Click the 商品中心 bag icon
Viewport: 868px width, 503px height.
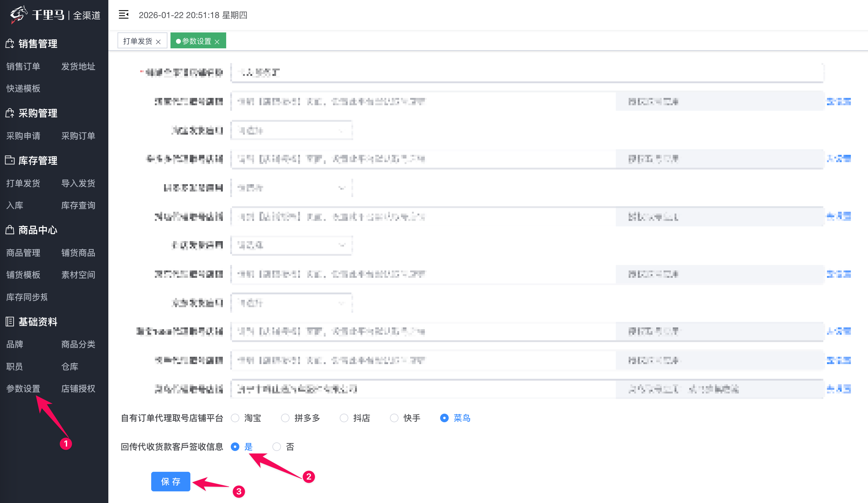point(10,230)
